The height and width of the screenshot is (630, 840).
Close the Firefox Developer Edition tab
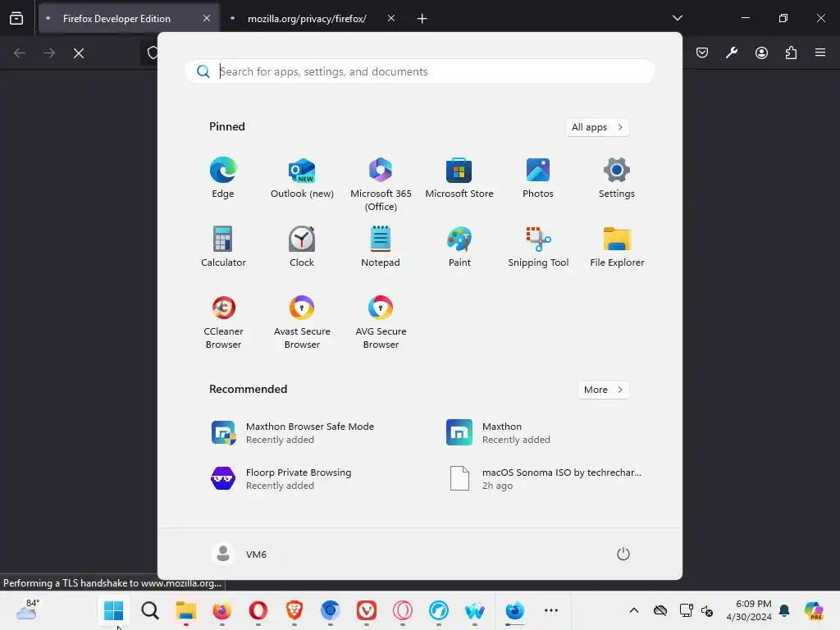207,18
